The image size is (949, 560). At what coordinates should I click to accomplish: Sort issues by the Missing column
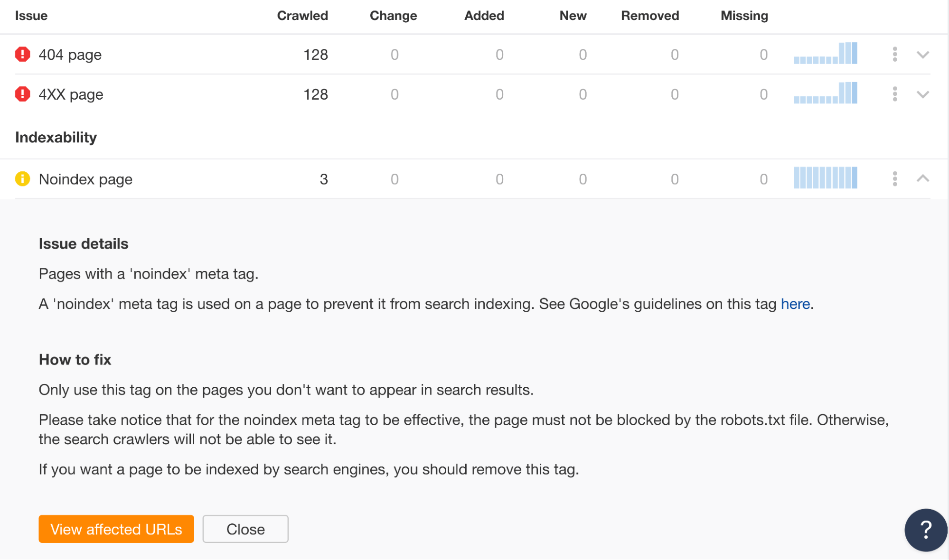tap(743, 15)
